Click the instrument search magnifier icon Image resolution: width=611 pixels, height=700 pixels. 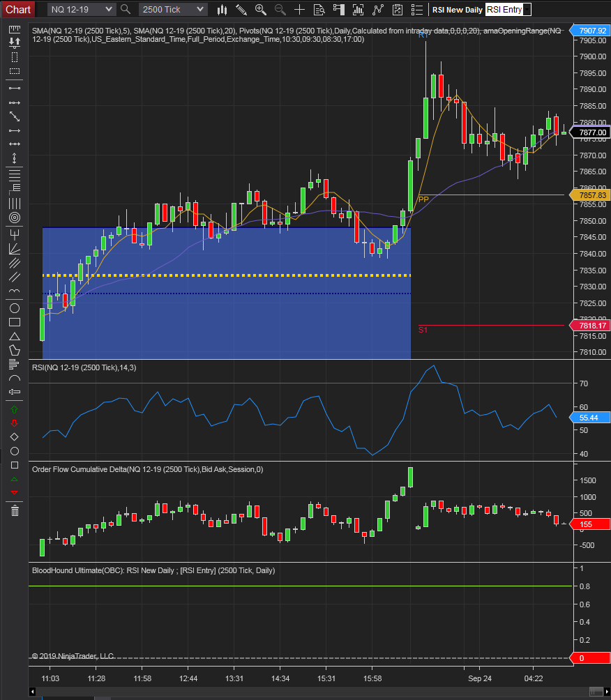(x=126, y=9)
